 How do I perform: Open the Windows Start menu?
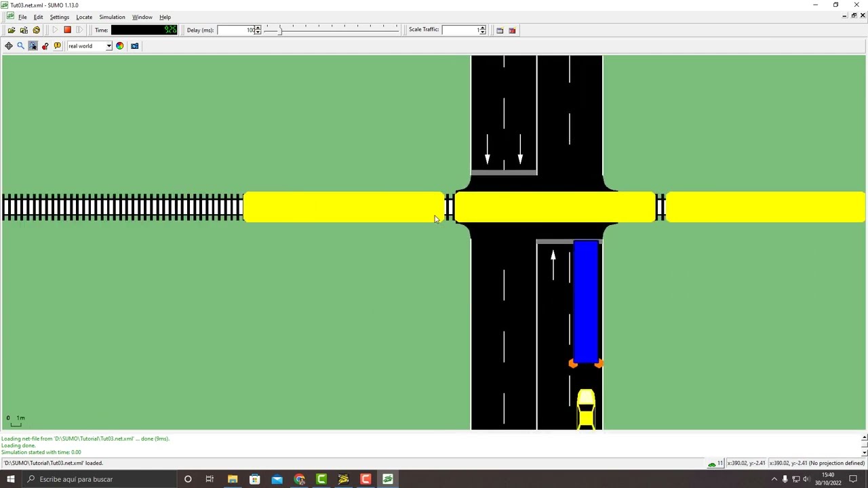(11, 479)
